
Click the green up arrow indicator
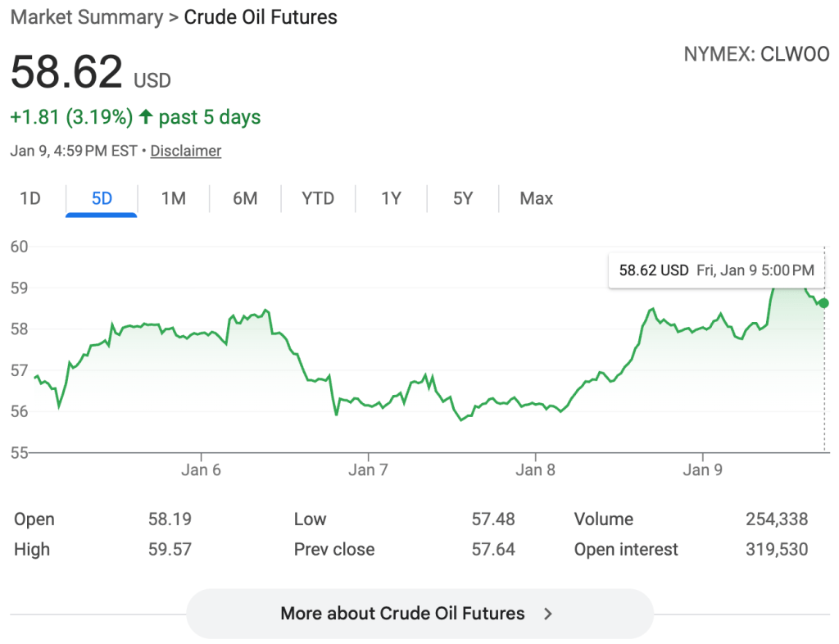point(146,117)
